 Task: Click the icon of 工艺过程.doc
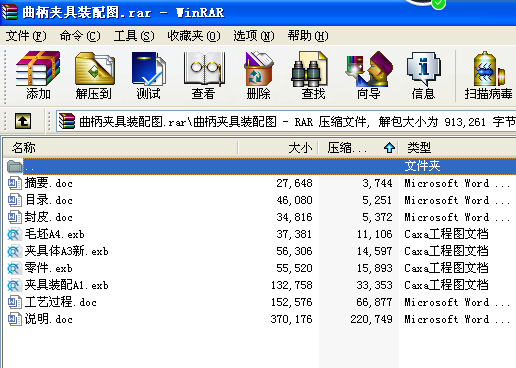coord(14,302)
